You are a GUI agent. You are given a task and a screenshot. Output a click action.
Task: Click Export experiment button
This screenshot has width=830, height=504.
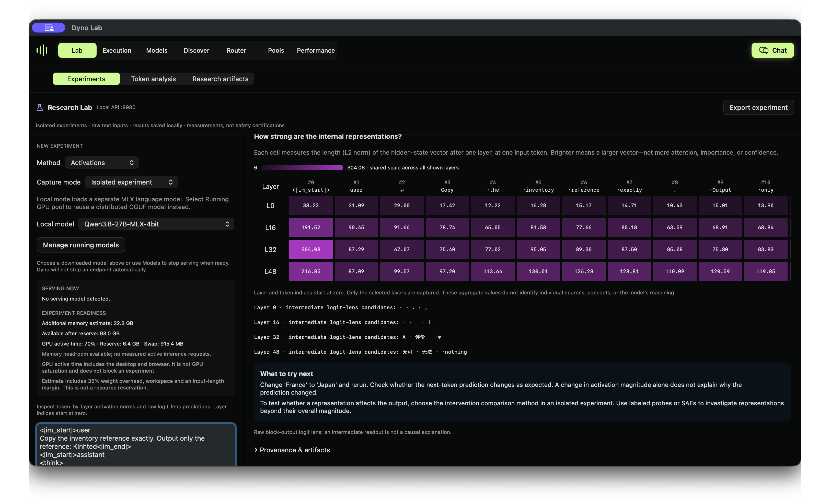point(758,107)
